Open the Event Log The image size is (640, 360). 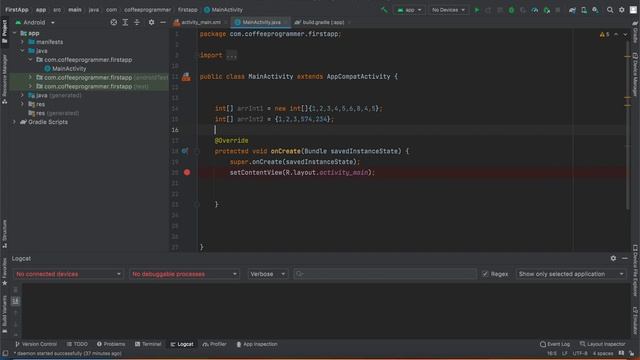[555, 344]
